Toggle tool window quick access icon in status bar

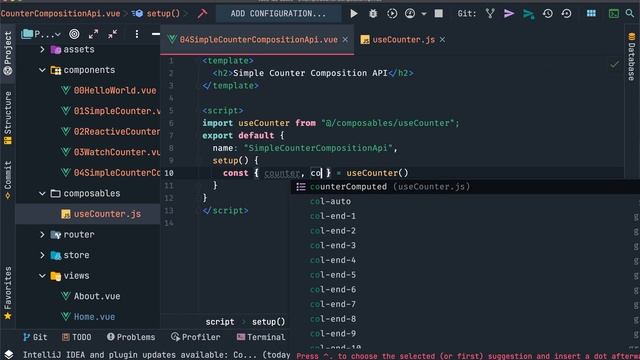tap(9, 354)
